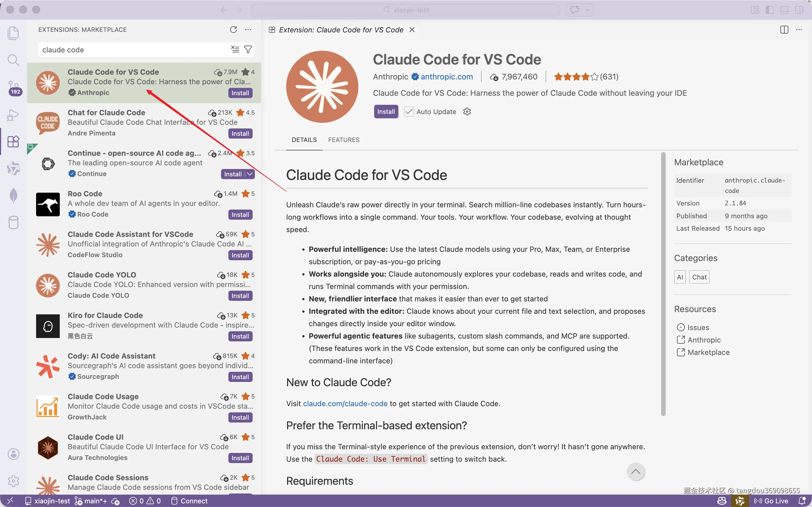812x507 pixels.
Task: Clear extensions search results icon
Action: coord(235,50)
